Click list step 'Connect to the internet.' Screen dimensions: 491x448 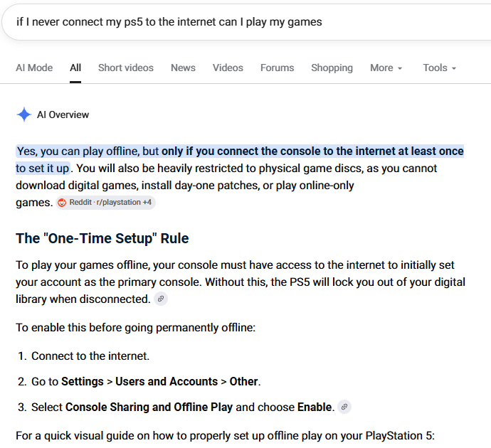pyautogui.click(x=90, y=356)
